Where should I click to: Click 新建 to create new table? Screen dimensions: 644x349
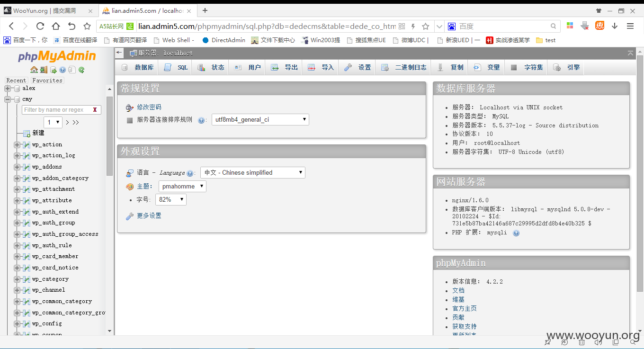coord(38,133)
